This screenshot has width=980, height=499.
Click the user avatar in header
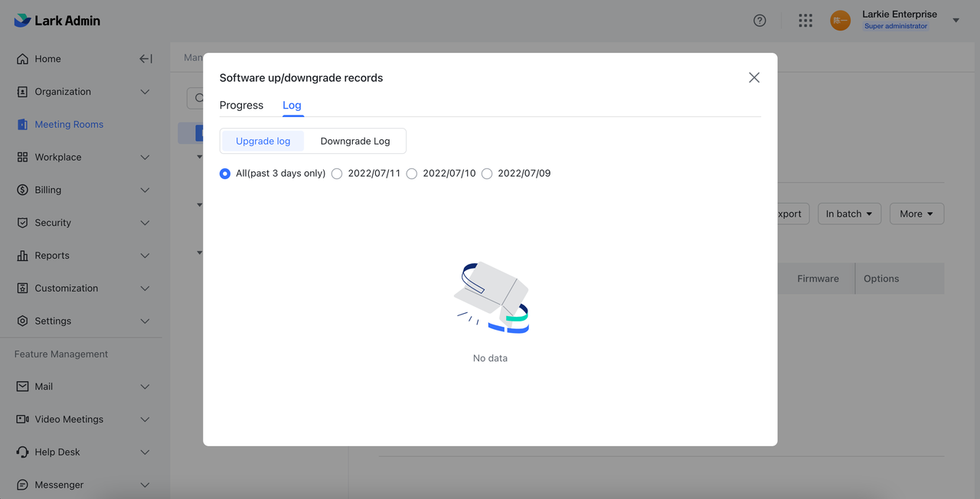coord(840,21)
